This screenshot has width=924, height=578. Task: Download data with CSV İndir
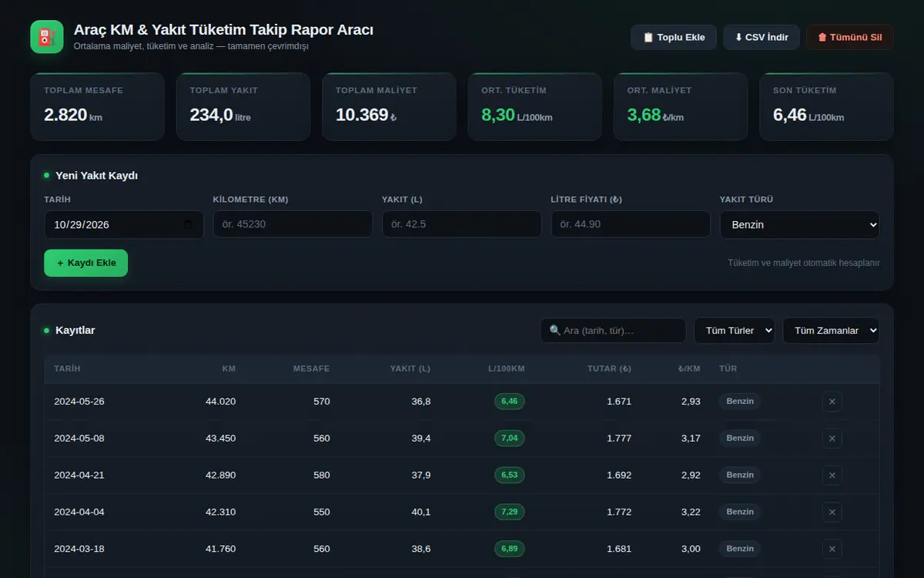click(x=762, y=37)
